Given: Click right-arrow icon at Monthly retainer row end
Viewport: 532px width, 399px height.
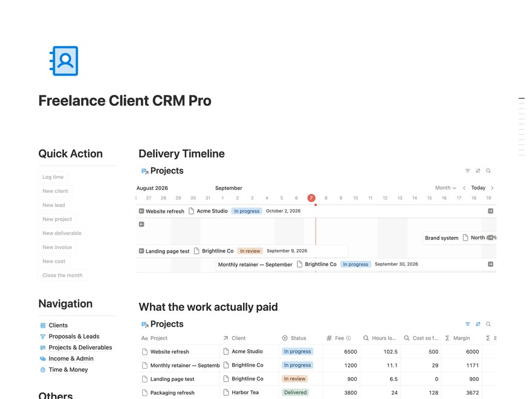Looking at the screenshot, I should point(491,264).
